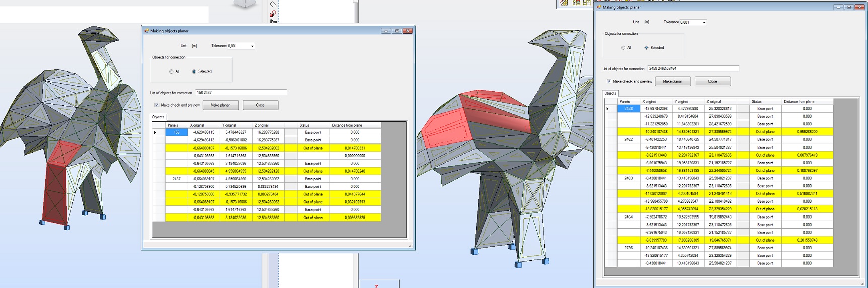Select the distance value 0,000000000
This screenshot has width=868, height=288.
pyautogui.click(x=355, y=156)
